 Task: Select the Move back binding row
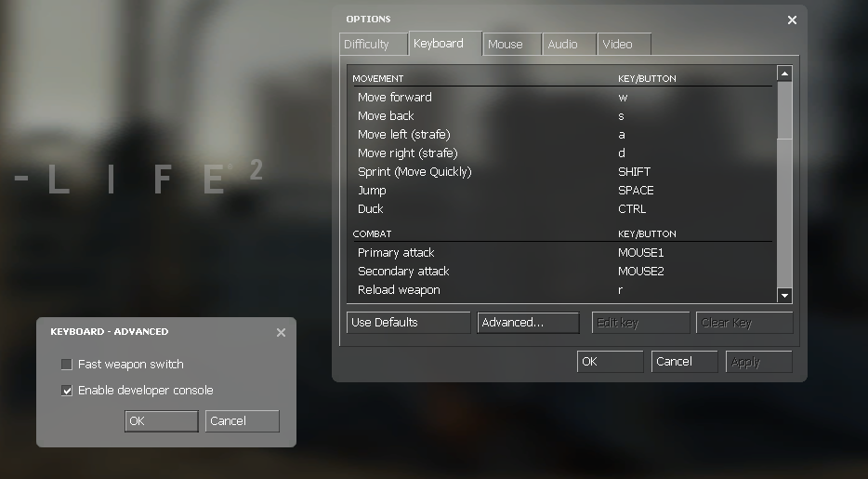(562, 116)
